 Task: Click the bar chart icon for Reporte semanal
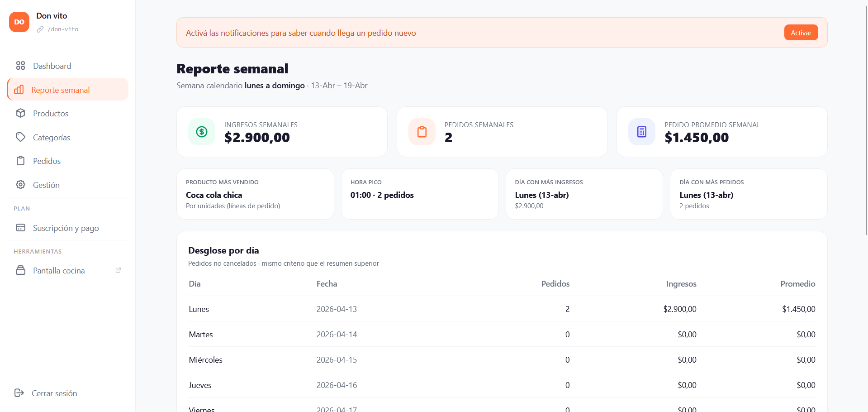click(x=19, y=90)
